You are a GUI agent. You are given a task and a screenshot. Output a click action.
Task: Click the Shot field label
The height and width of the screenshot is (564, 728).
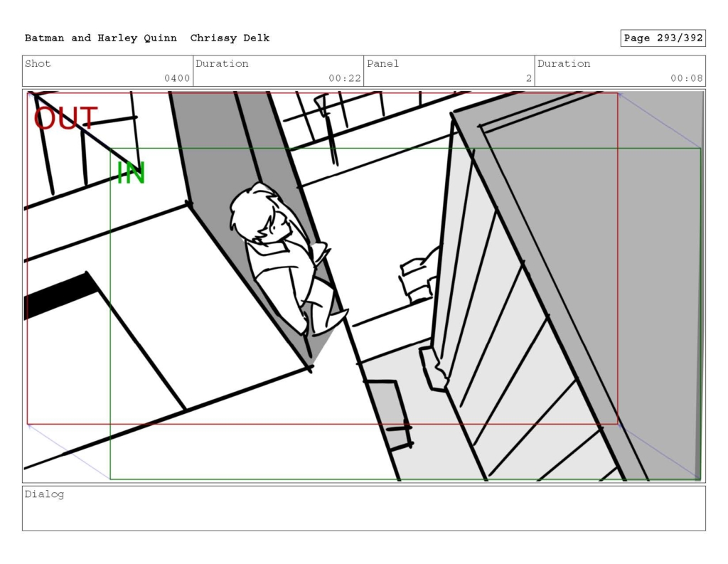click(38, 63)
